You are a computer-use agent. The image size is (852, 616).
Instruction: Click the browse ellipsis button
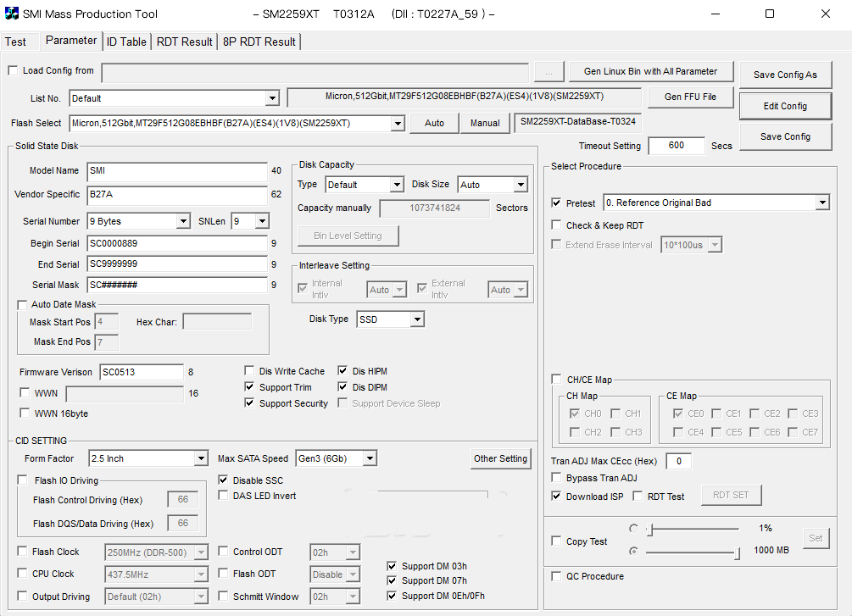[x=549, y=72]
